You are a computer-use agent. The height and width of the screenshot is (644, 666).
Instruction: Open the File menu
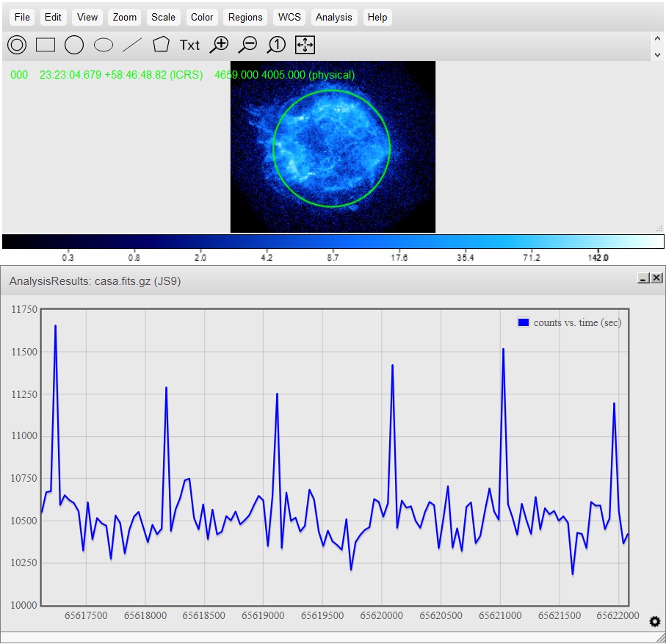(x=23, y=17)
